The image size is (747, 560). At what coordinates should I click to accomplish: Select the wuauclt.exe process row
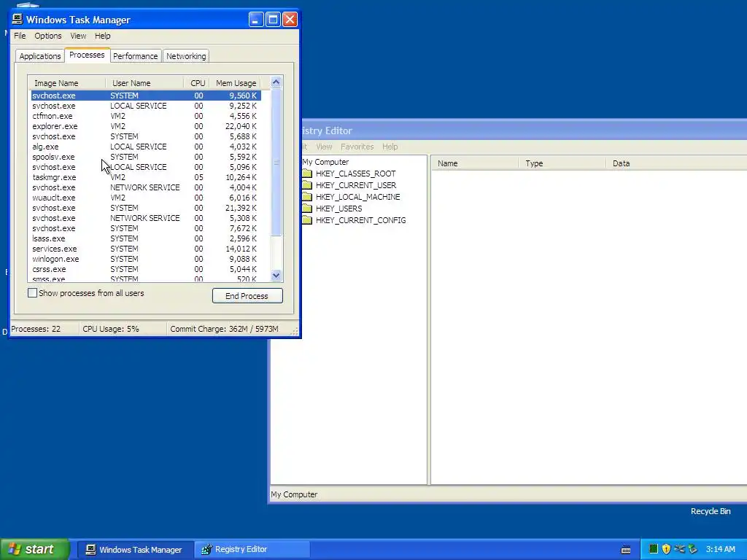(146, 198)
